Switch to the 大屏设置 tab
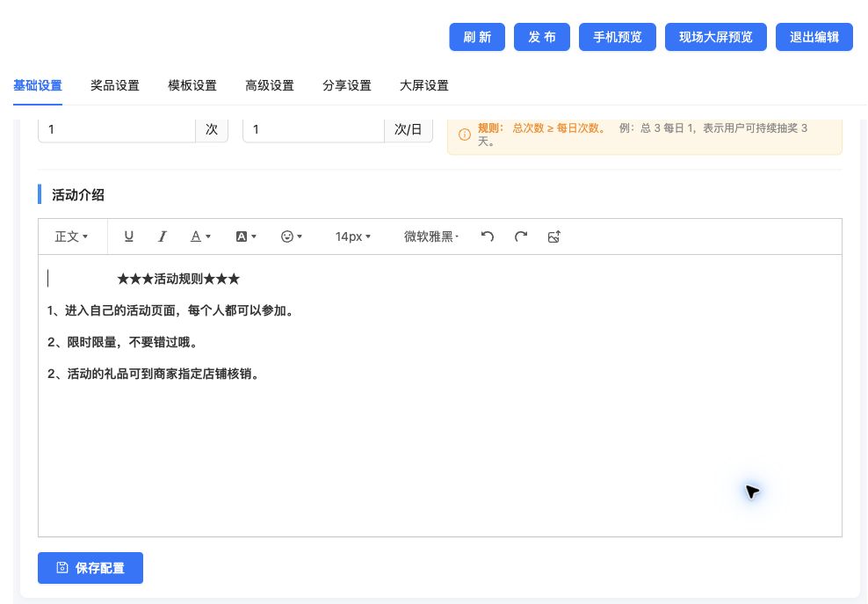 click(424, 85)
